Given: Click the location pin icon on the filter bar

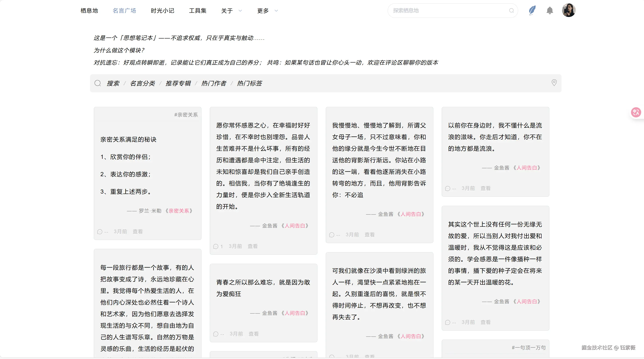Looking at the screenshot, I should (554, 82).
